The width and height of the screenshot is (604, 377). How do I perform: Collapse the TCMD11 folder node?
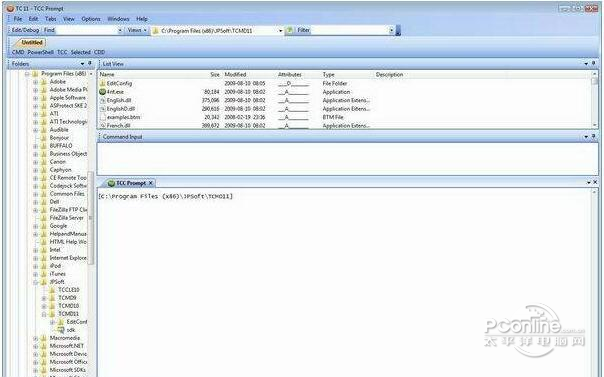coord(44,314)
